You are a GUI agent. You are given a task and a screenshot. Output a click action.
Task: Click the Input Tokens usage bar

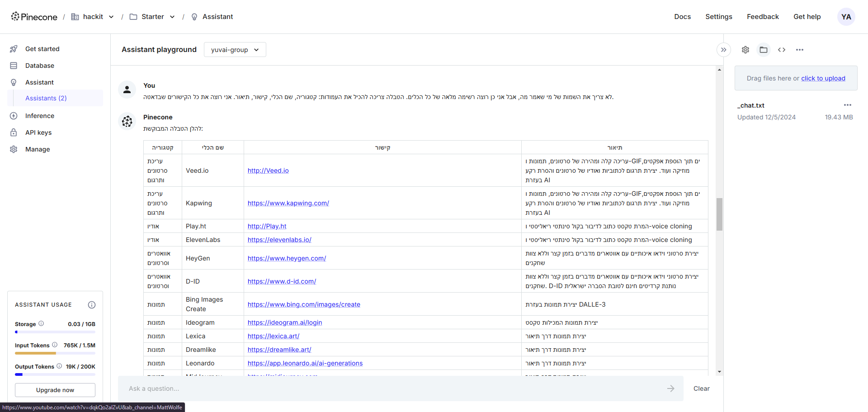click(55, 353)
